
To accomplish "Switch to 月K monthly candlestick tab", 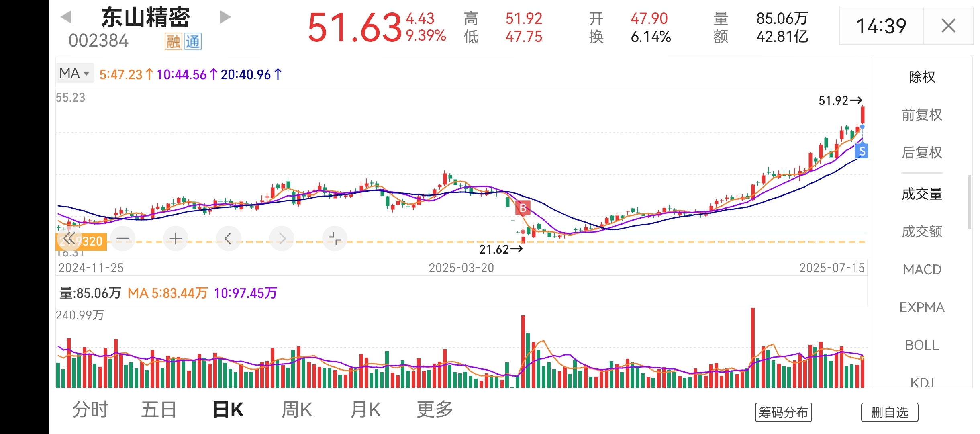I will pos(365,410).
